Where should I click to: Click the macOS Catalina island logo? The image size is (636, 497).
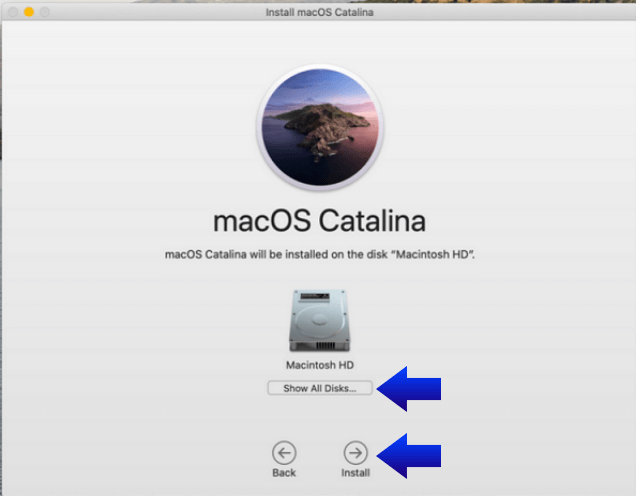click(x=320, y=127)
